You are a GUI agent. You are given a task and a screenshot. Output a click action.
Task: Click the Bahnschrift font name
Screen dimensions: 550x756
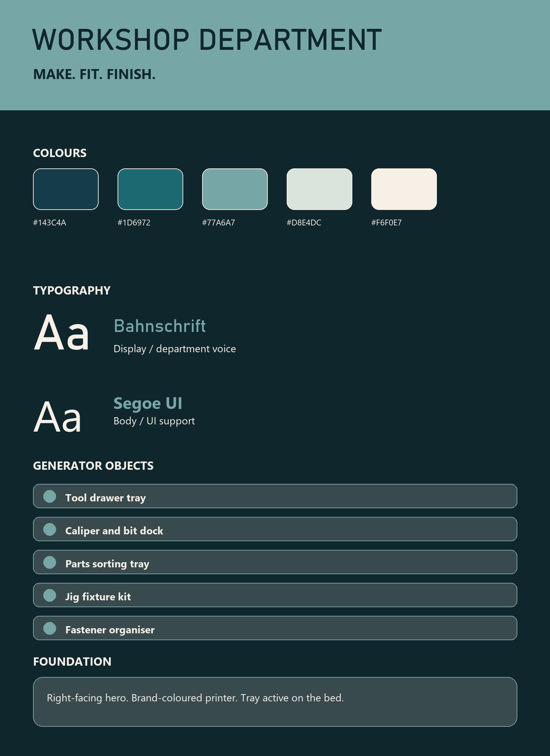tap(159, 326)
